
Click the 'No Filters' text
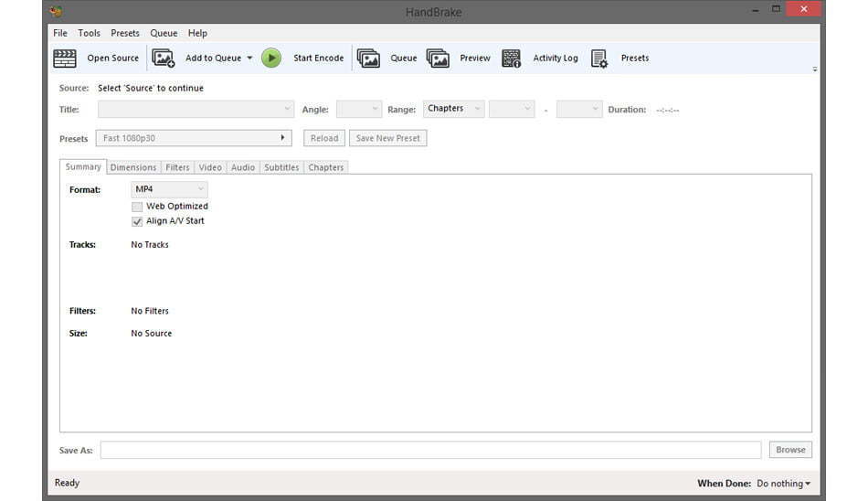pyautogui.click(x=150, y=311)
